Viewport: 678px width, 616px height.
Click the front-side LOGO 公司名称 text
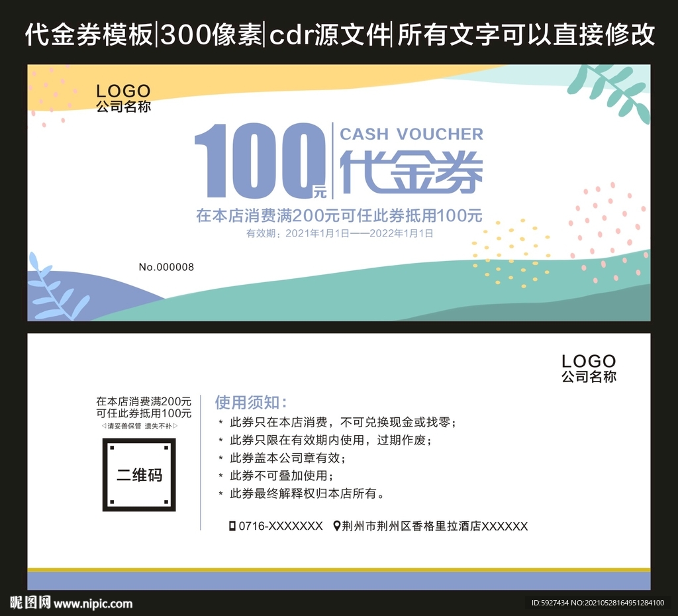tap(123, 98)
